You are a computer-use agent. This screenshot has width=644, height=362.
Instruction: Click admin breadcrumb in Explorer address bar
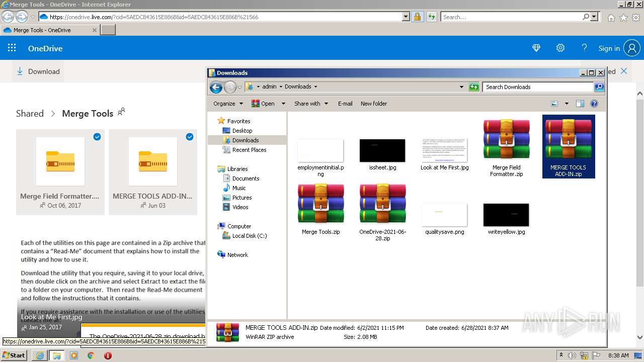coord(269,86)
